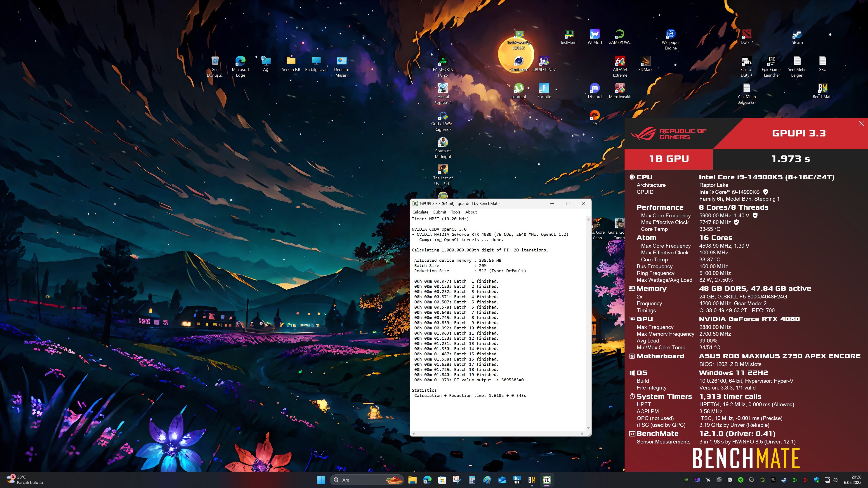The width and height of the screenshot is (868, 488).
Task: Select The Last of Us Part I icon
Action: tap(443, 175)
